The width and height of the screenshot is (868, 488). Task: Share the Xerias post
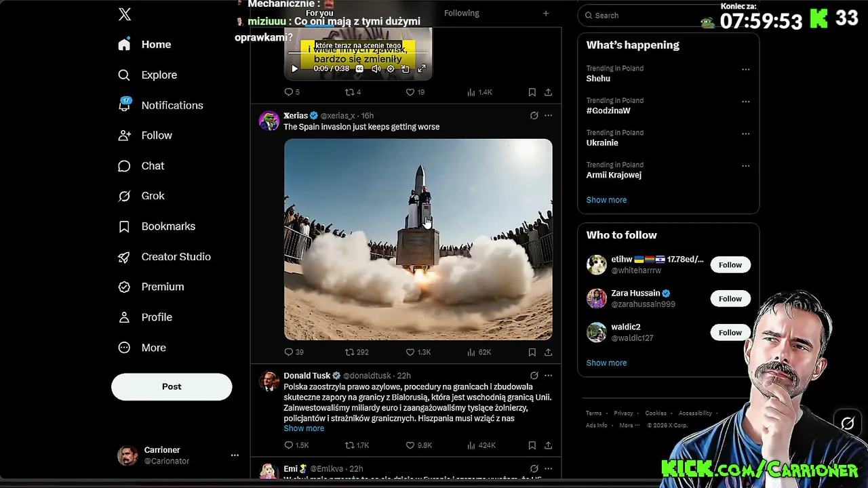coord(548,352)
